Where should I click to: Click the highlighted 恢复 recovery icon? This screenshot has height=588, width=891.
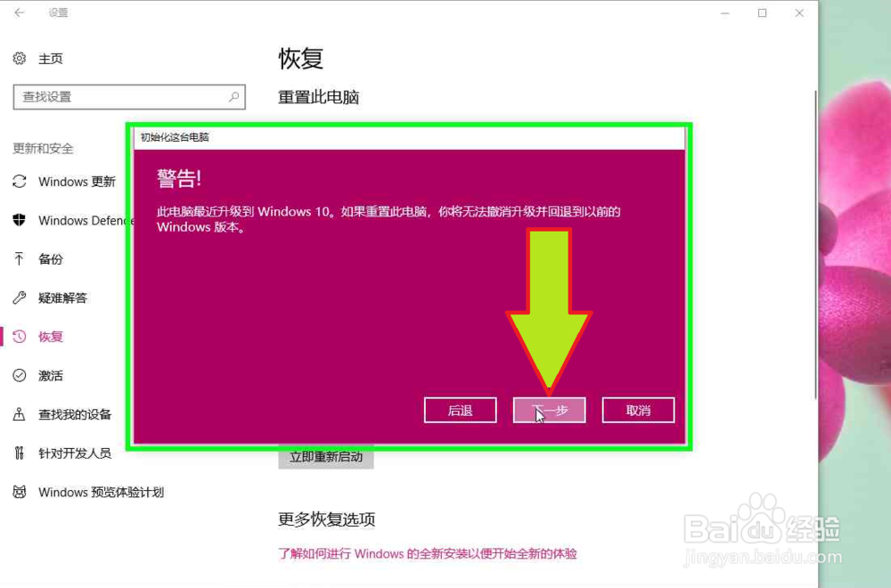click(20, 336)
